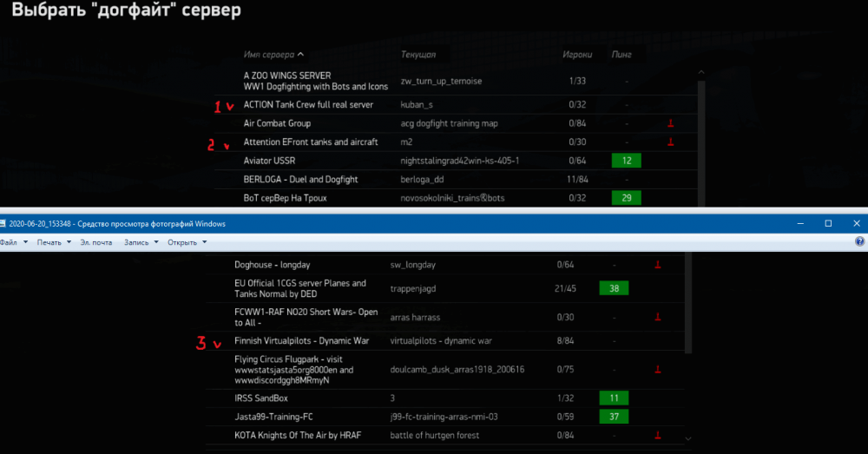Viewport: 868px width, 454px height.
Task: Sort by Пинг column header
Action: click(621, 55)
